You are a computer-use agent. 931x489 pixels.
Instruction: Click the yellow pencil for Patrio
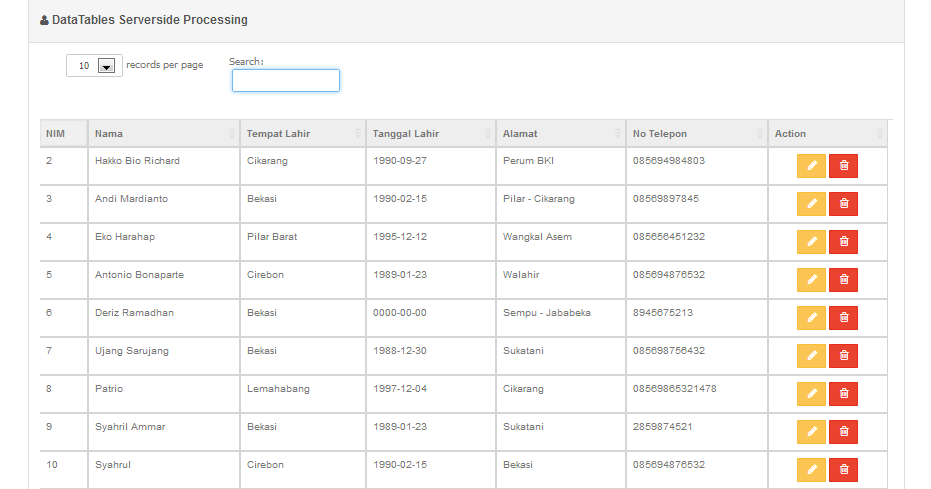click(x=811, y=393)
